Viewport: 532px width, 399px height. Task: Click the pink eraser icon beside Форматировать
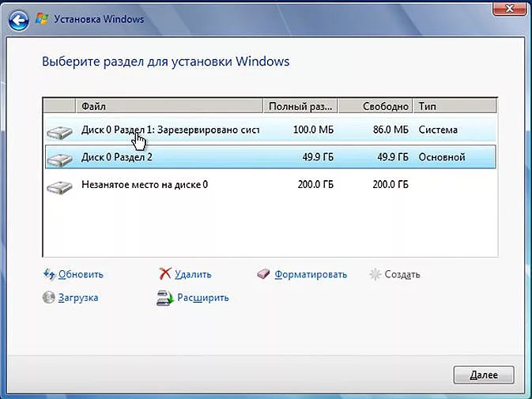263,274
